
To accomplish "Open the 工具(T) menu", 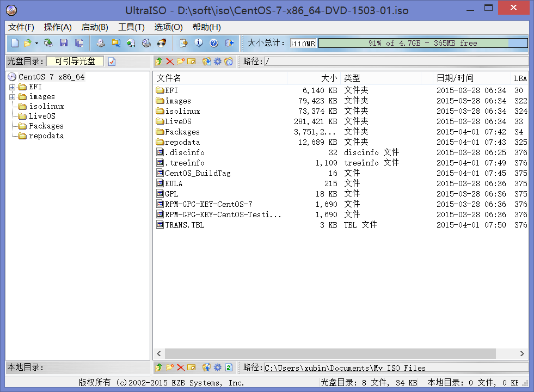I will click(x=131, y=27).
